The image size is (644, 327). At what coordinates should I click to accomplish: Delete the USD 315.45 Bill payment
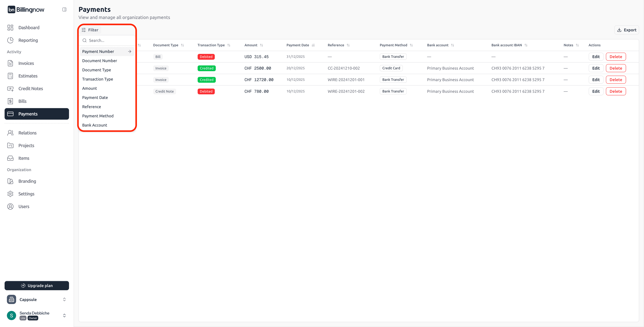[x=616, y=57]
